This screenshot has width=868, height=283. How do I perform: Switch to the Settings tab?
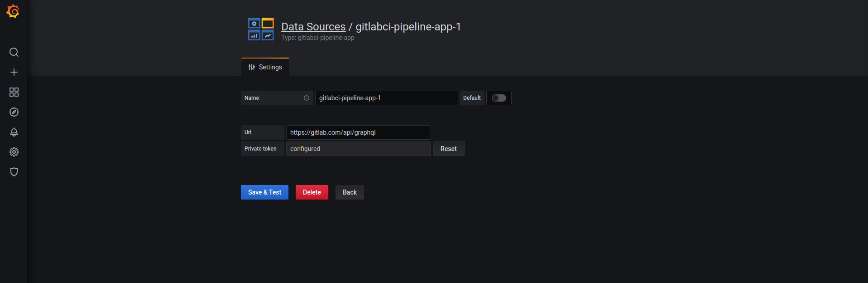coord(265,67)
